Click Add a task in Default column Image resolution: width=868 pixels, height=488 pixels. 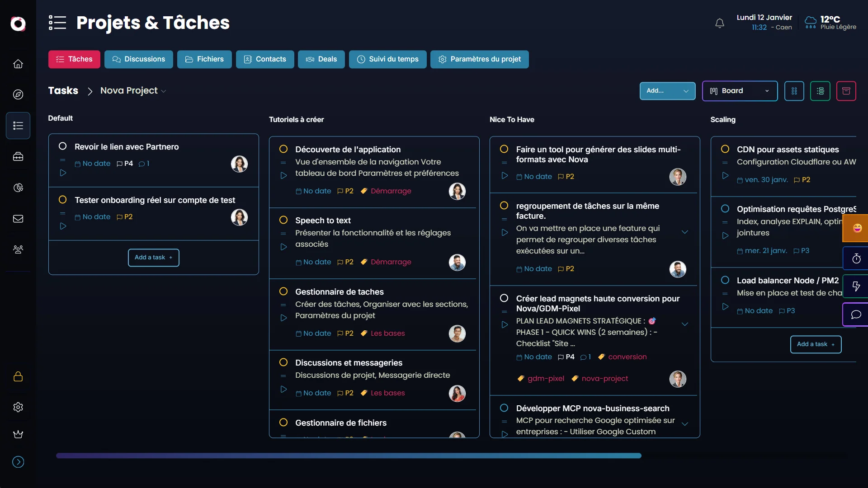(153, 258)
